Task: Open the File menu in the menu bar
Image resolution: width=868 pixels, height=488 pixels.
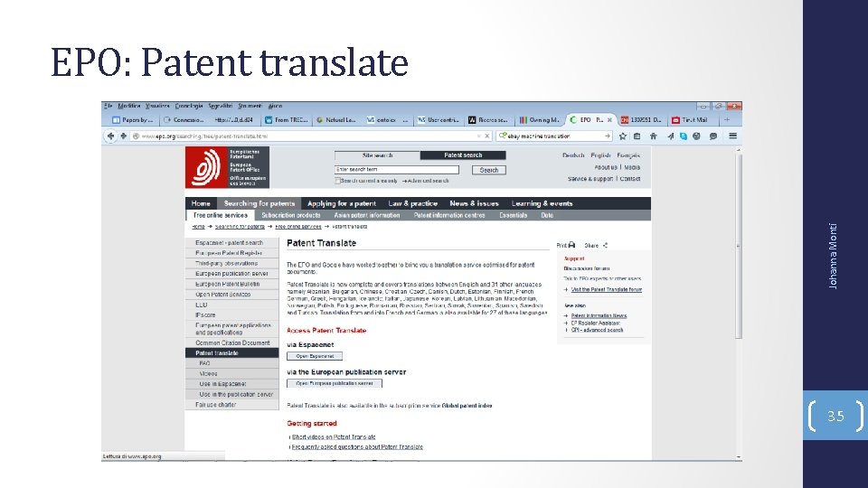Action: point(108,106)
